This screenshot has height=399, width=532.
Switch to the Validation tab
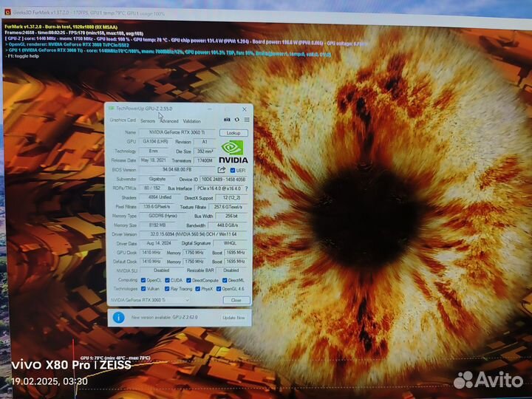[x=191, y=121]
